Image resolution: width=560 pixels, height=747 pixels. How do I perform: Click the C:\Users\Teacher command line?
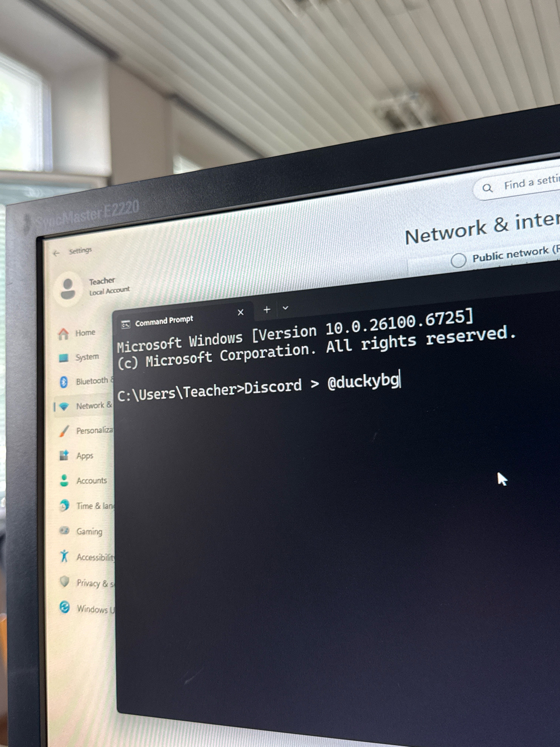(258, 386)
